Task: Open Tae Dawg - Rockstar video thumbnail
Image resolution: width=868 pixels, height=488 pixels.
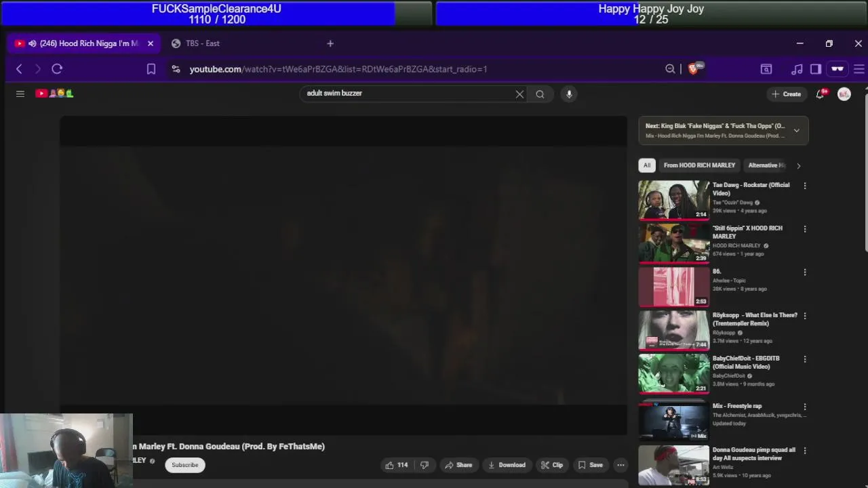Action: pyautogui.click(x=674, y=199)
